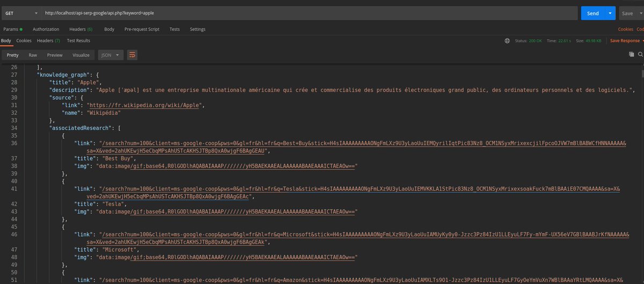Image resolution: width=644 pixels, height=284 pixels.
Task: Open the response Cookies tab
Action: (24, 41)
